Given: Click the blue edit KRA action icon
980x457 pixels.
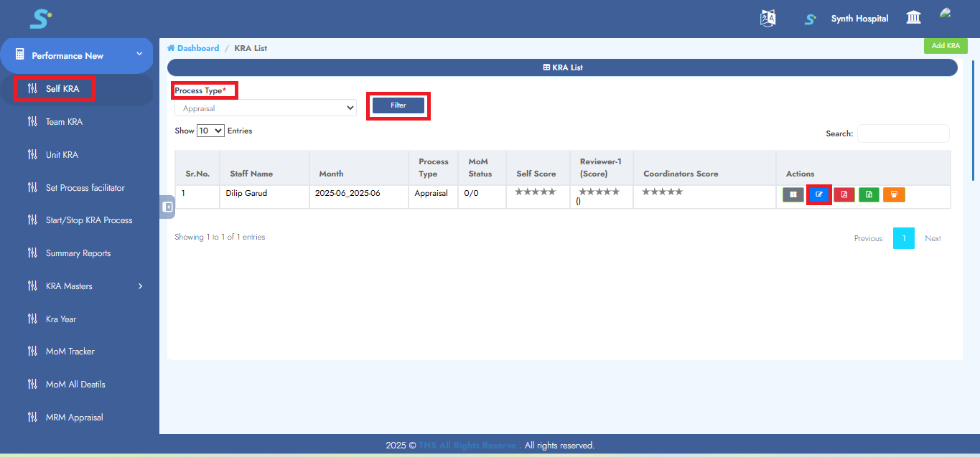Looking at the screenshot, I should [x=818, y=194].
